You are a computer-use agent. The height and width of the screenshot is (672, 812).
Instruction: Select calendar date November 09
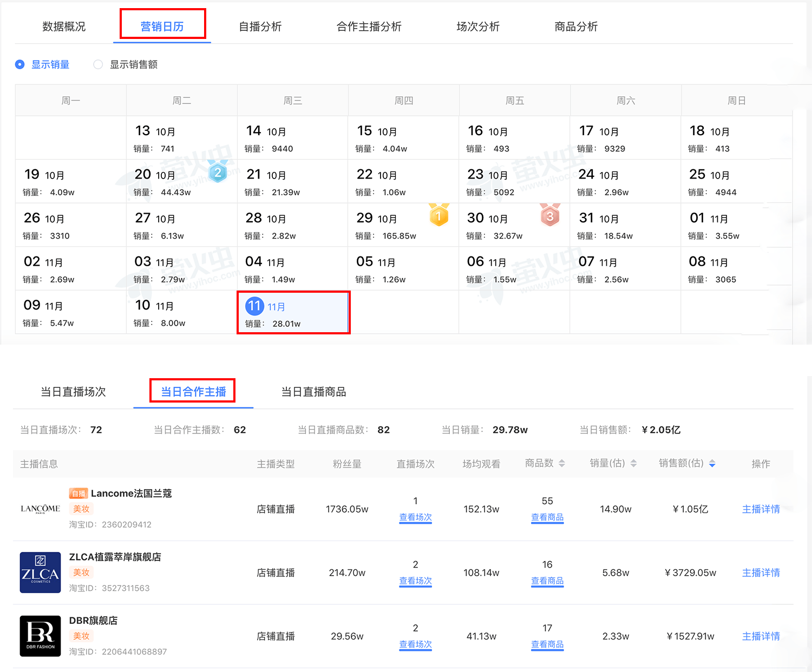70,312
